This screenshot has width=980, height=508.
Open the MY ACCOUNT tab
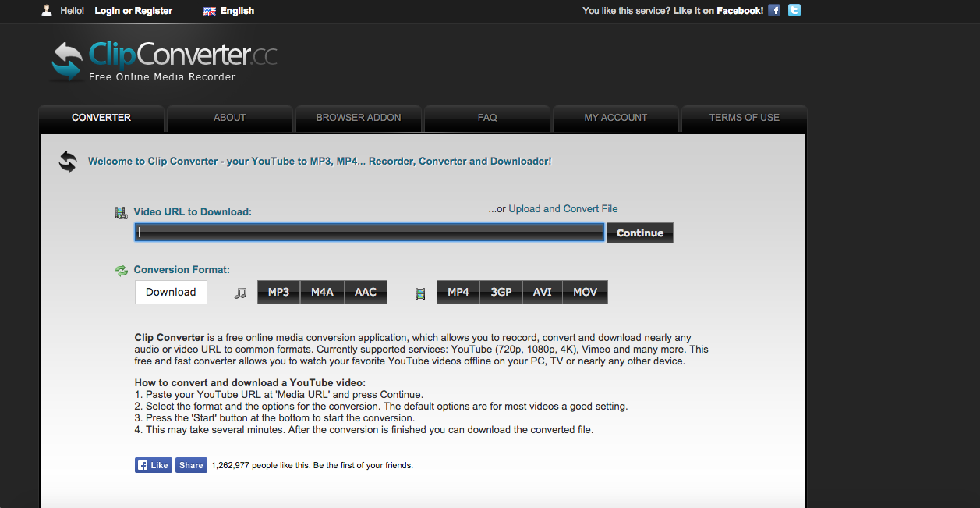[615, 117]
